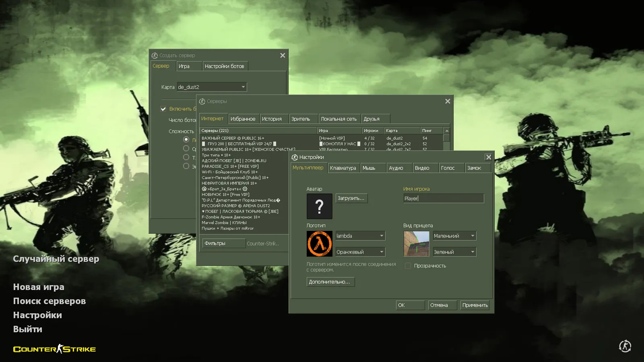Click the Загрузить... avatar button
Screen dimensions: 644x362
(351, 198)
